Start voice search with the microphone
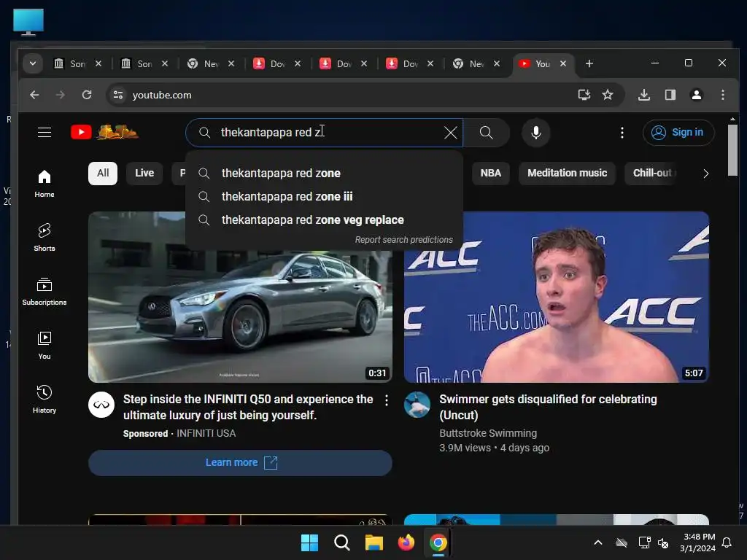 coord(536,133)
